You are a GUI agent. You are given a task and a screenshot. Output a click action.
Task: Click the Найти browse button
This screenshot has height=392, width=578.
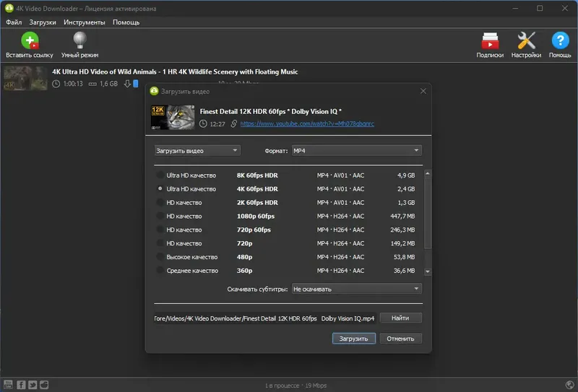pos(400,318)
